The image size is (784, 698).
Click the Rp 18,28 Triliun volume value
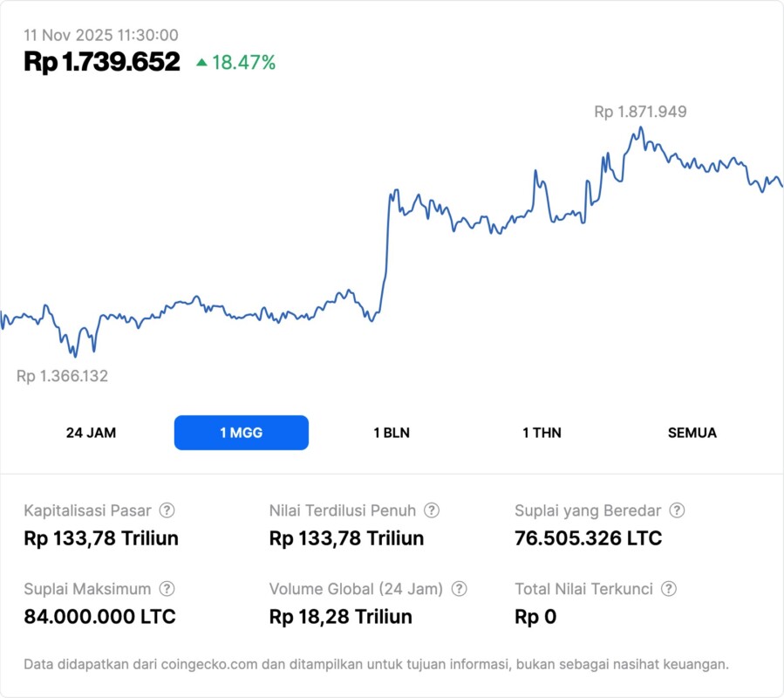[x=341, y=617]
